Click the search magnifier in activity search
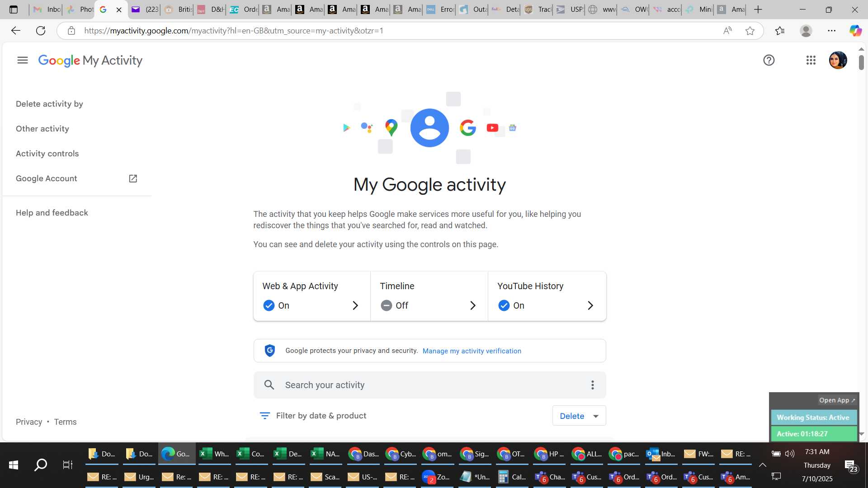868x488 pixels. tap(269, 385)
